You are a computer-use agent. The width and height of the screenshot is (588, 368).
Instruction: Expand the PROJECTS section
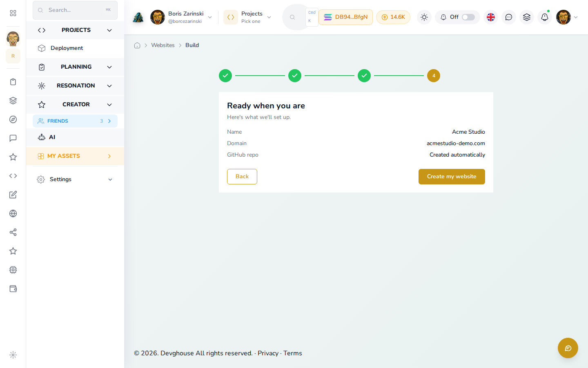(x=75, y=30)
